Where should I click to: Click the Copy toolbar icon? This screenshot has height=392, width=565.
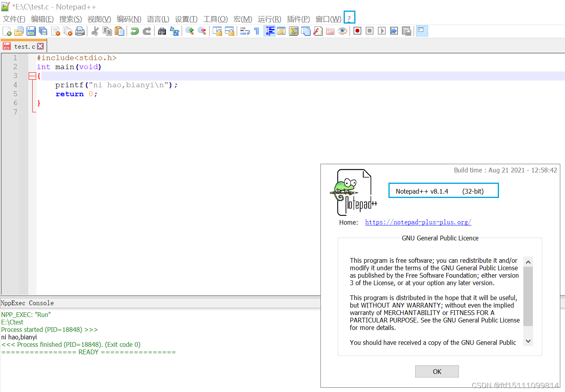click(x=107, y=31)
